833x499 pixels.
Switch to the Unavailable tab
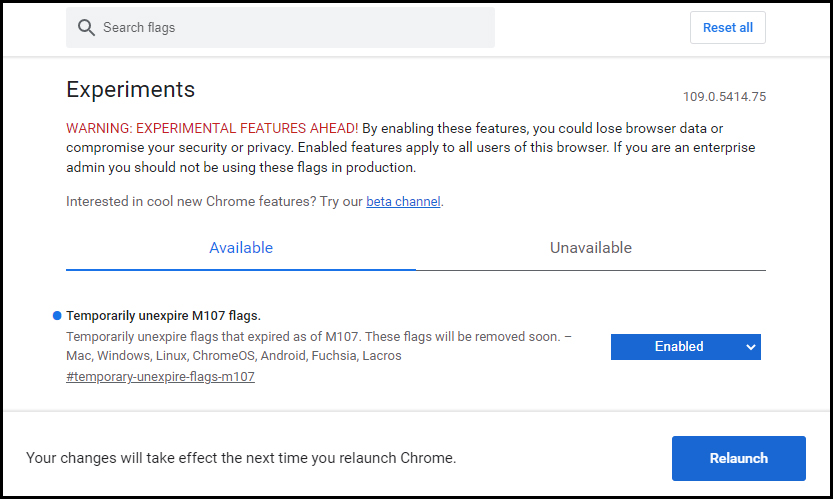591,248
